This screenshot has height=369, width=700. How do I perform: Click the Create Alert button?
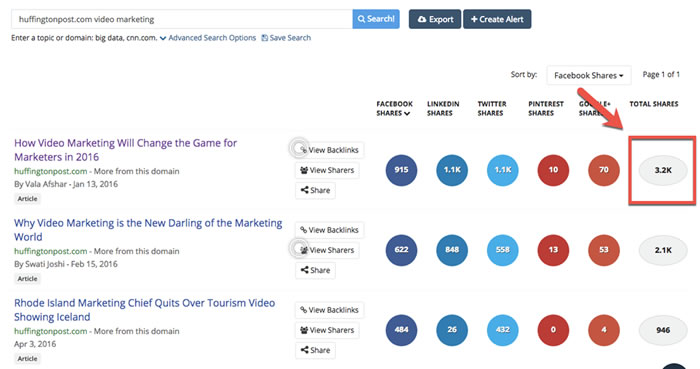coord(497,19)
